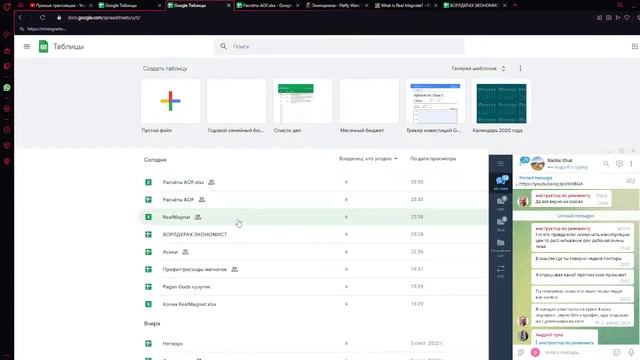Open the Копия RealMagnat.xlsx file
640x360 pixels.
point(313,304)
